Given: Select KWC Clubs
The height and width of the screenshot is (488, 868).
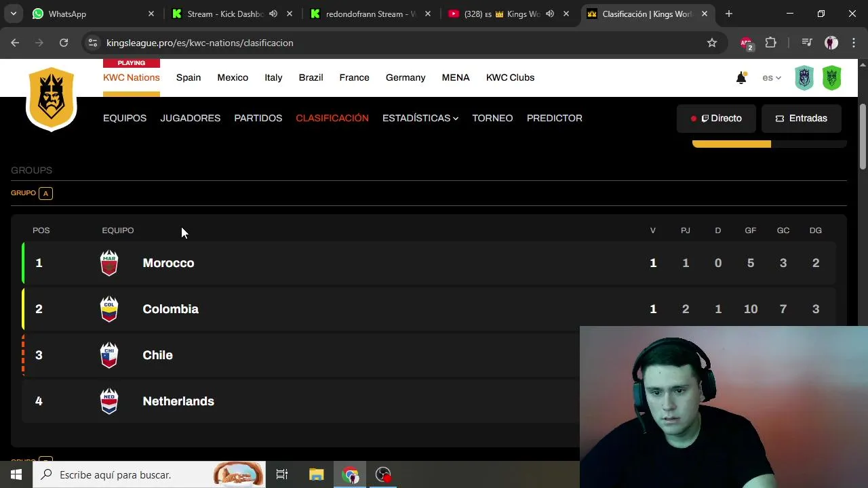Looking at the screenshot, I should coord(511,77).
